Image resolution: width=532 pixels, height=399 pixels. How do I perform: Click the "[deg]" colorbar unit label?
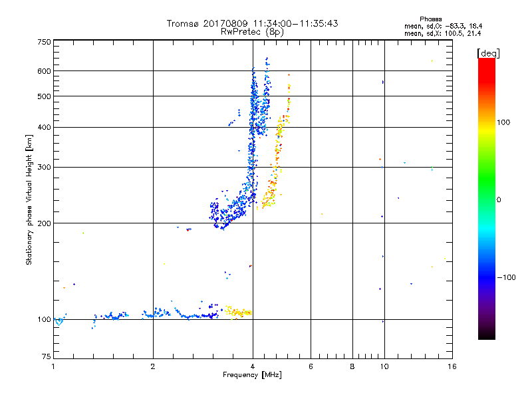click(488, 53)
